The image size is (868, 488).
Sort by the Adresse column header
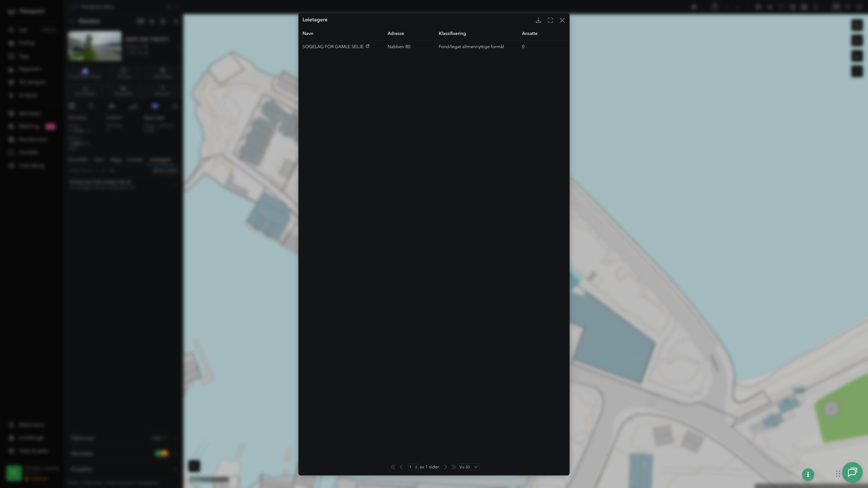point(396,34)
